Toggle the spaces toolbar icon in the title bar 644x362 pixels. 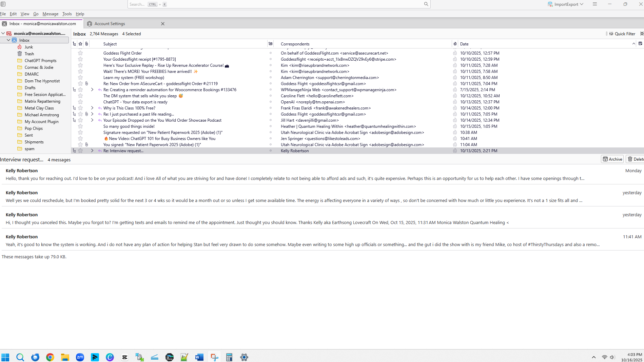click(3, 4)
